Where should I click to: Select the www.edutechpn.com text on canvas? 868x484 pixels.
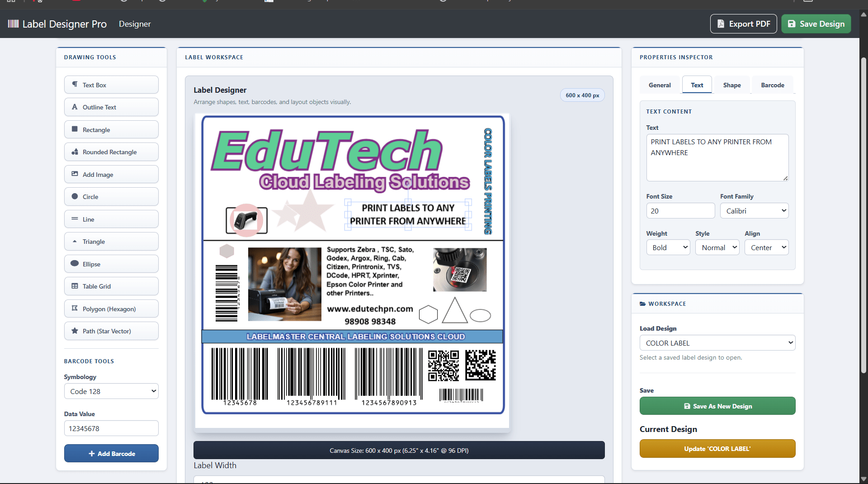point(370,308)
